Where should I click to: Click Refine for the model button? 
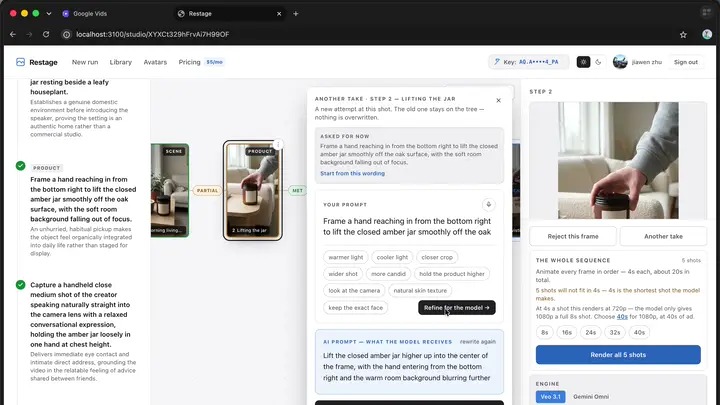[457, 308]
